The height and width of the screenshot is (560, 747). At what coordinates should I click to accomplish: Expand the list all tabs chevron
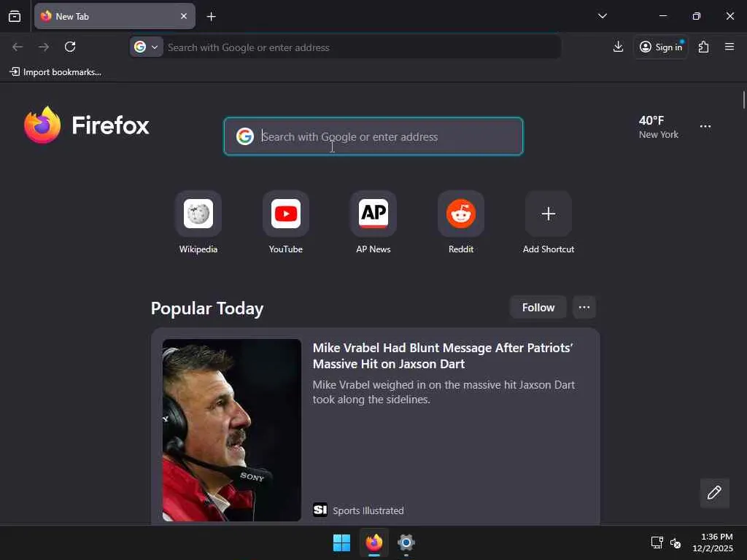point(602,16)
